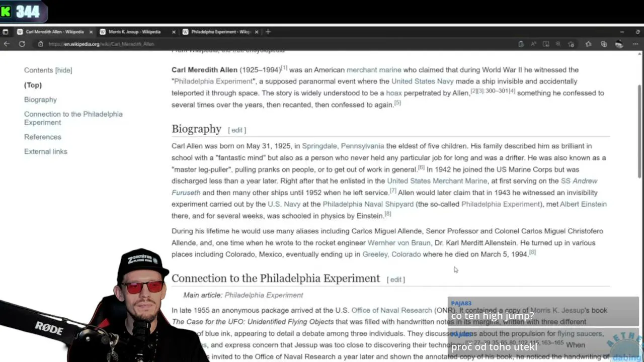Open the merchant marine link
The width and height of the screenshot is (644, 362).
pyautogui.click(x=374, y=70)
